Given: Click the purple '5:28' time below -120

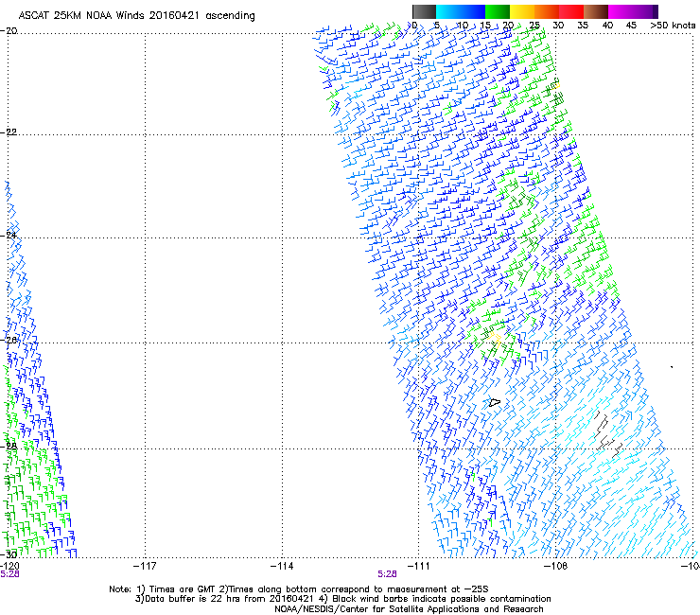Looking at the screenshot, I should pos(9,574).
